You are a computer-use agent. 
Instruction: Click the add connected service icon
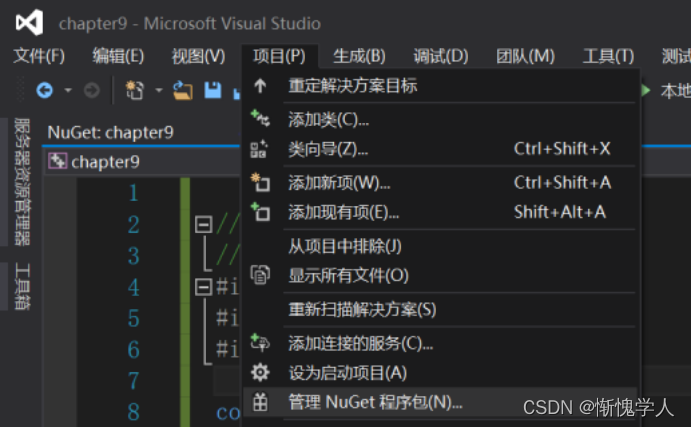pyautogui.click(x=260, y=342)
